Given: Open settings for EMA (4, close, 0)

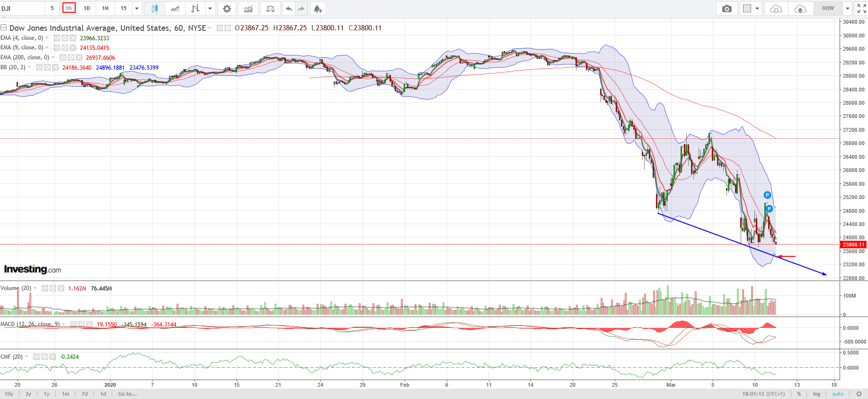Looking at the screenshot, I should (65, 38).
